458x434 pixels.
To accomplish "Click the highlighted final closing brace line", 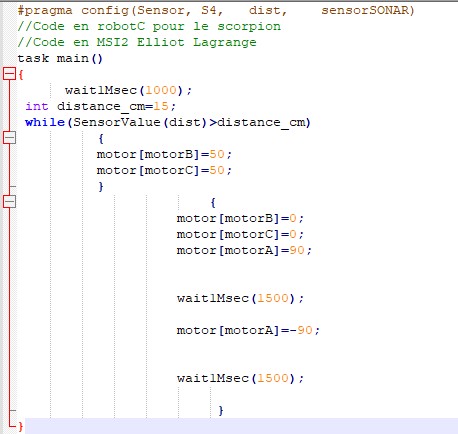I will pyautogui.click(x=241, y=426).
